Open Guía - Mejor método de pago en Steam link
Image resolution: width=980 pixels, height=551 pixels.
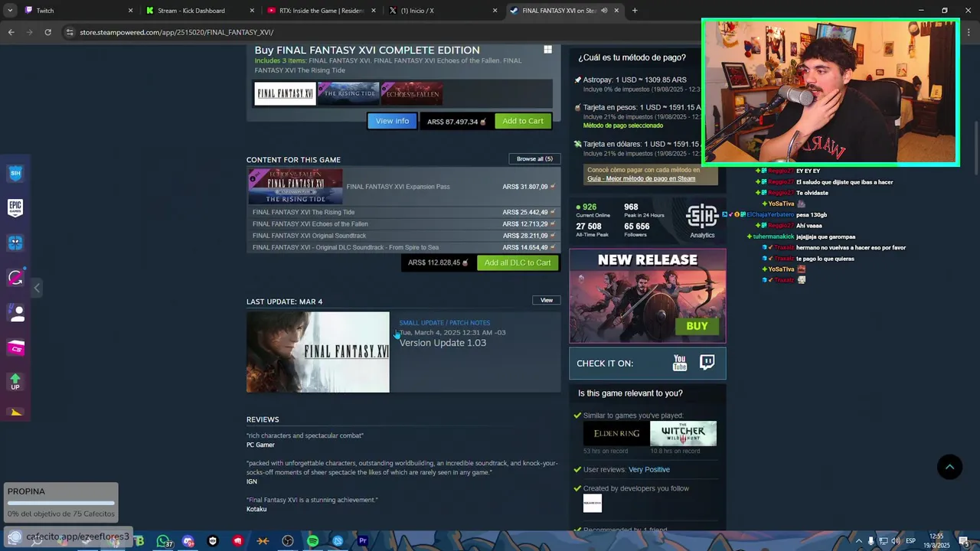[x=641, y=178]
